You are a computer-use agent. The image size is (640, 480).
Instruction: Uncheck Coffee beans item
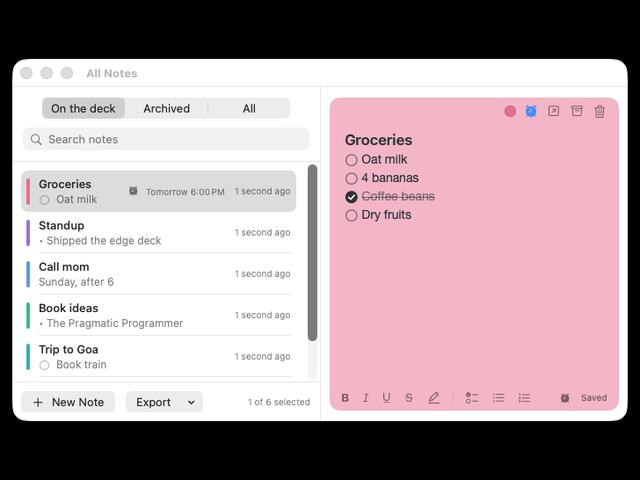point(351,197)
